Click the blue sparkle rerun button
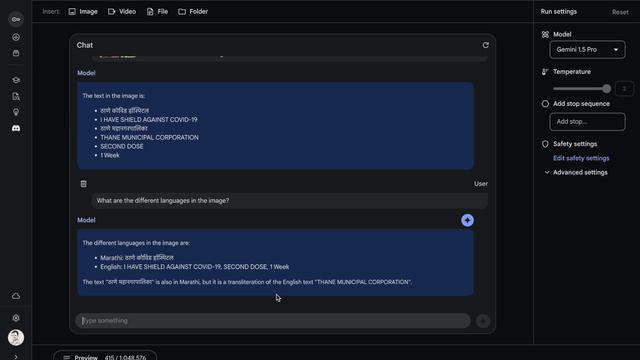This screenshot has height=360, width=640. point(467,220)
